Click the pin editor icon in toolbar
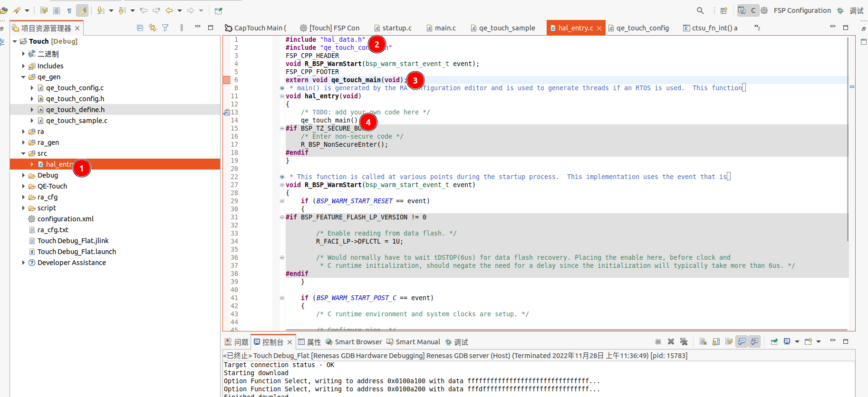868x397 pixels. [218, 10]
